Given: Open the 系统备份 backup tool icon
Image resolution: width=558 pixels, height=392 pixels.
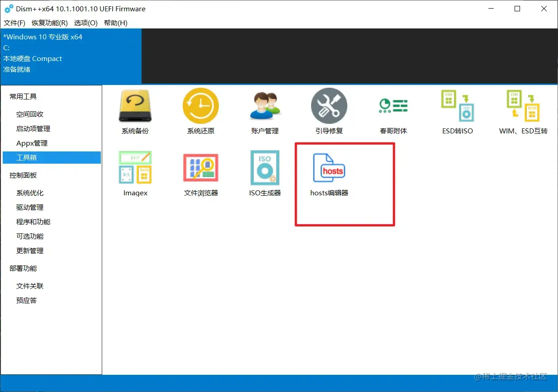Looking at the screenshot, I should pos(135,106).
